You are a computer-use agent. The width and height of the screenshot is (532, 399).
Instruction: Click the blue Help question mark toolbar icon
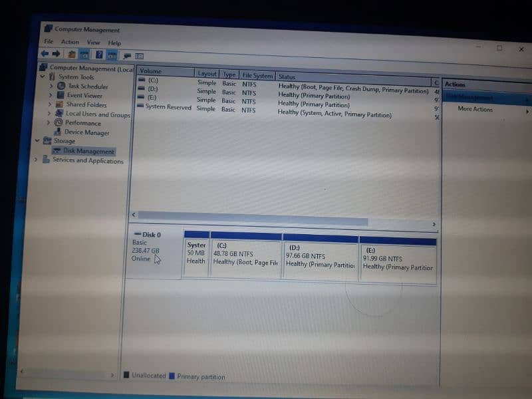click(x=99, y=55)
